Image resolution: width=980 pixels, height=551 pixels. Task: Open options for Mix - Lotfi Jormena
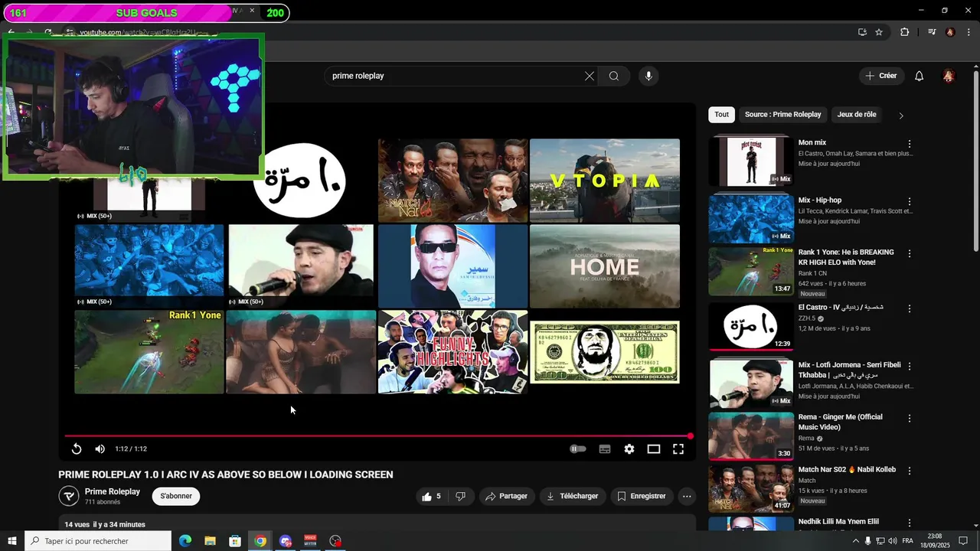tap(910, 366)
